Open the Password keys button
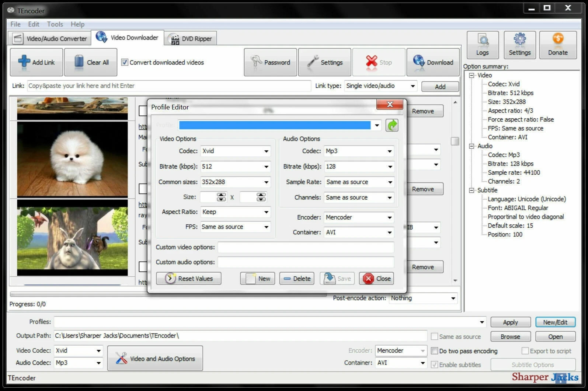 tap(270, 62)
